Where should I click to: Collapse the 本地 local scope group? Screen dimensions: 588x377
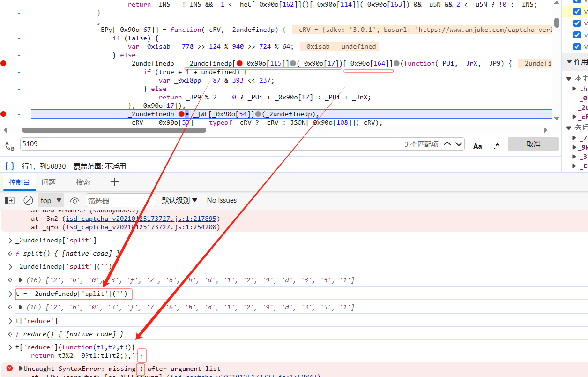click(569, 78)
